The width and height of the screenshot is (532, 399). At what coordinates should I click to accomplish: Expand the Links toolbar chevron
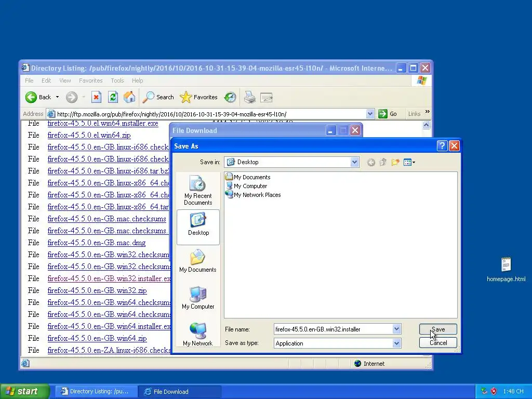coord(427,112)
